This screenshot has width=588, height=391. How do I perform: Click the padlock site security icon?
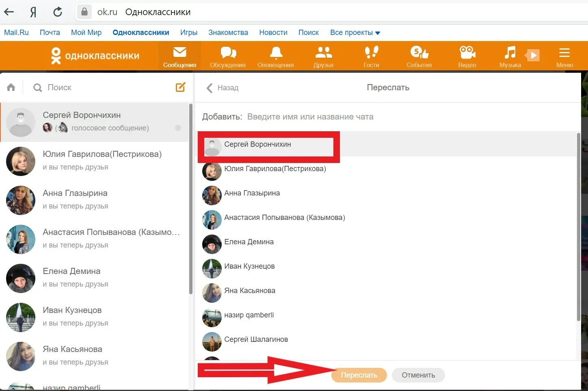point(84,12)
